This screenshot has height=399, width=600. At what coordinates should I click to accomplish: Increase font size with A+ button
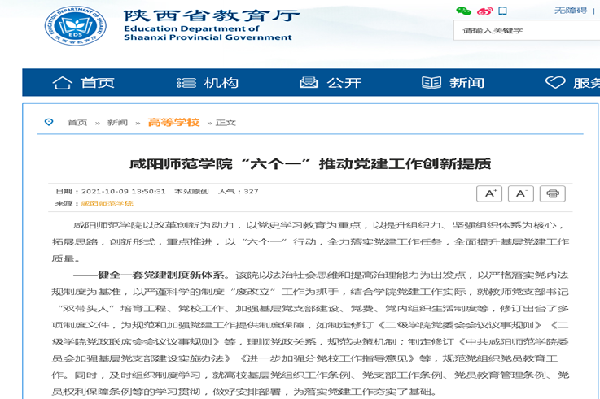pos(489,194)
